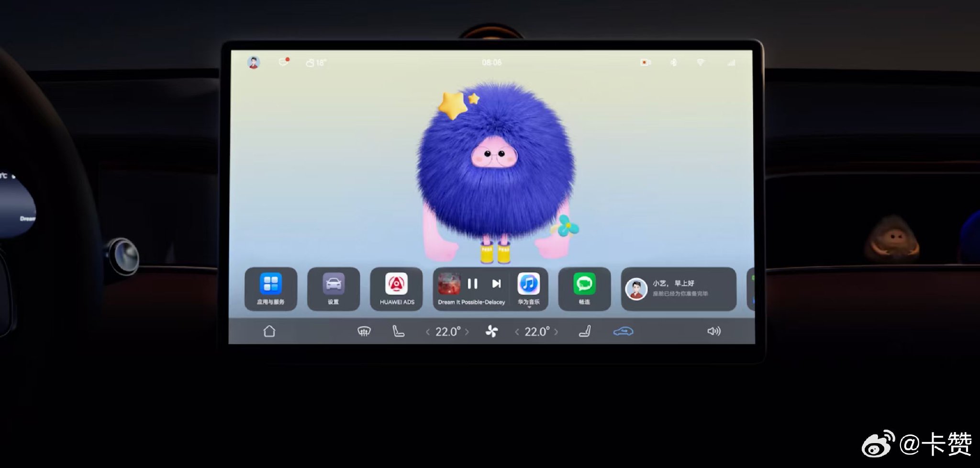The width and height of the screenshot is (980, 468).
Task: Toggle the windshield defrost
Action: click(x=364, y=331)
